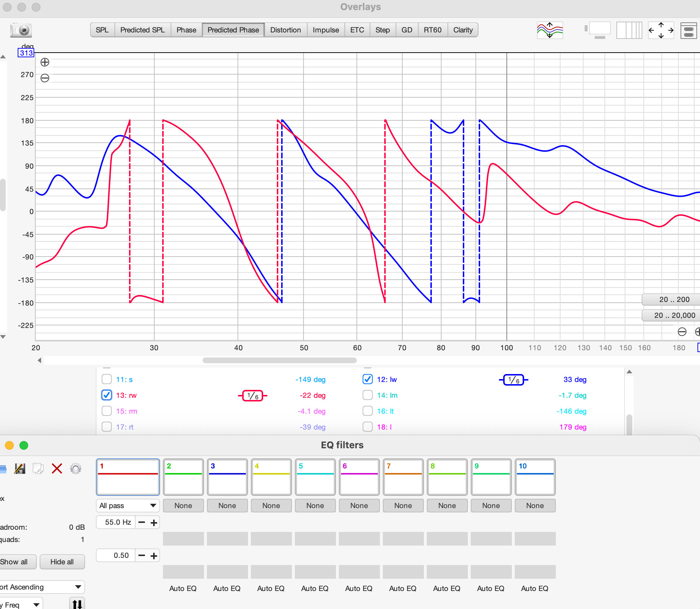Enable the 16: lt trace checkbox
700x609 pixels.
coord(368,411)
